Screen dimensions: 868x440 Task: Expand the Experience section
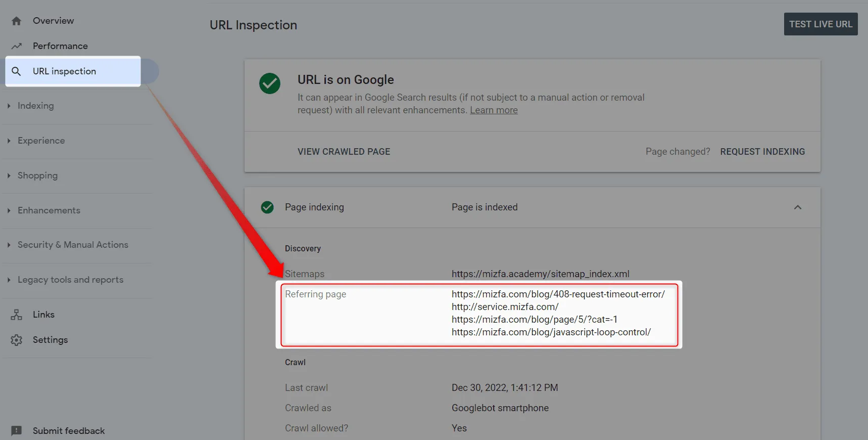36,141
